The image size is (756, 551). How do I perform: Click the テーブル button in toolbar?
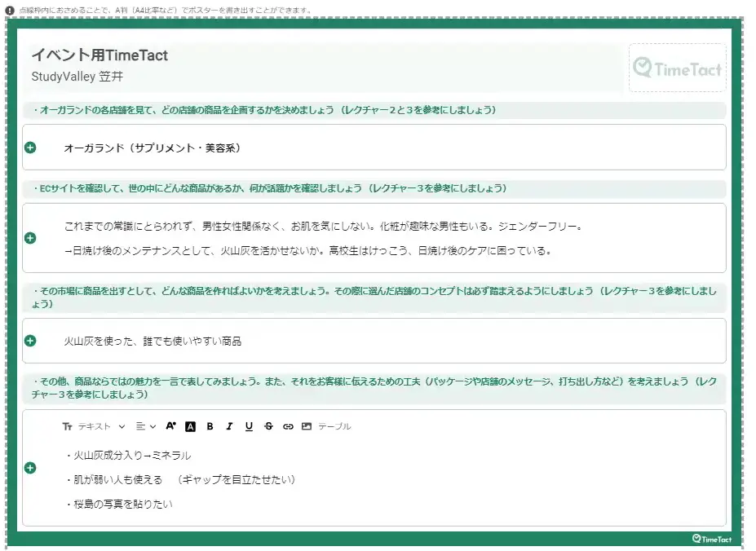(x=334, y=426)
